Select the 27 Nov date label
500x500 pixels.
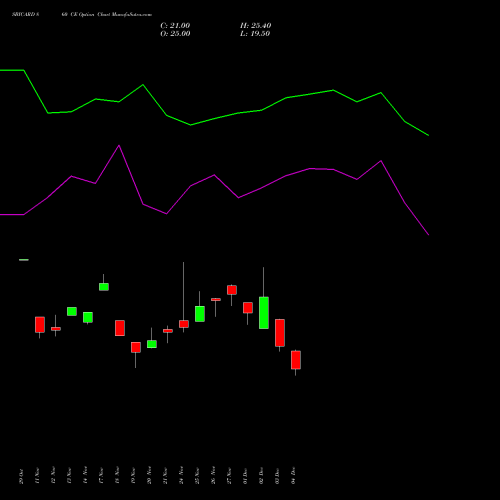point(229,476)
